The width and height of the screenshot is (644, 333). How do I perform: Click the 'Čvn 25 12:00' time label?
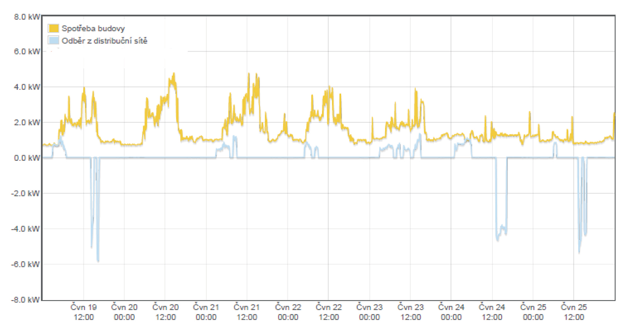(x=574, y=312)
